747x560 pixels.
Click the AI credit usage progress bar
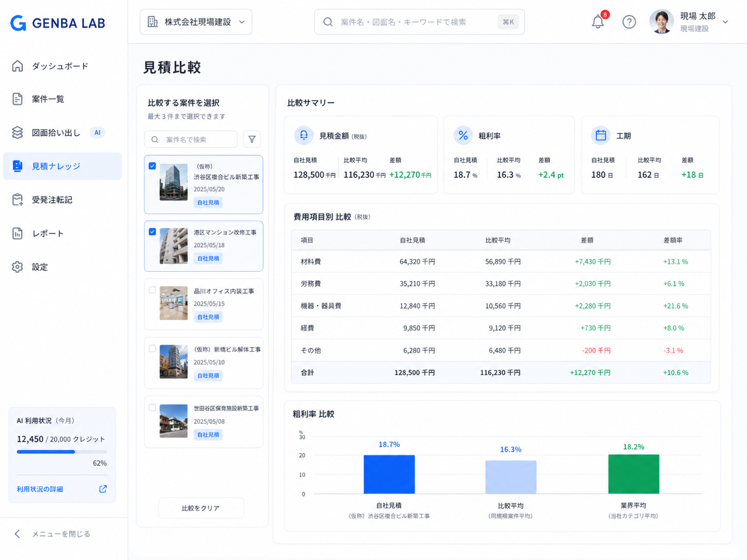click(62, 452)
